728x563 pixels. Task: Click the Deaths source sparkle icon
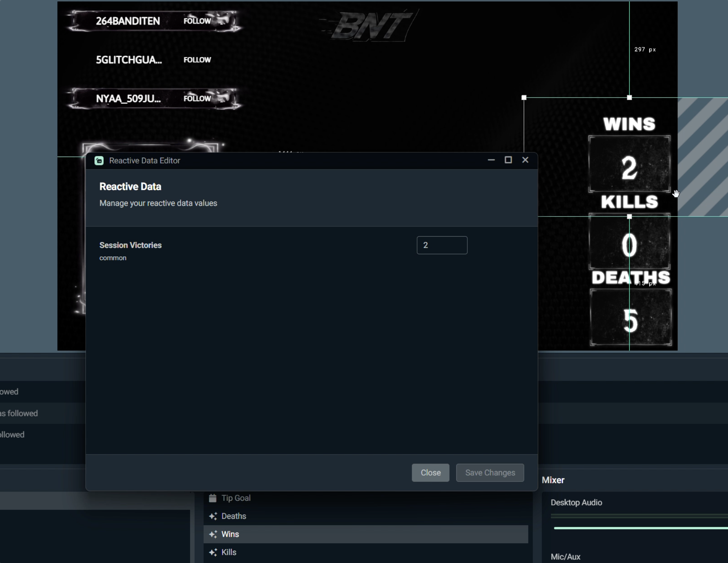(213, 516)
